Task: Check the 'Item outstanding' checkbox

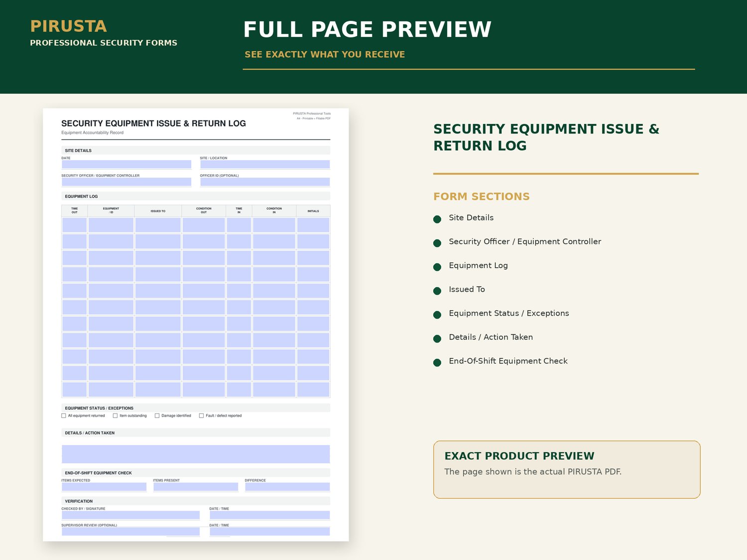Action: (x=115, y=416)
